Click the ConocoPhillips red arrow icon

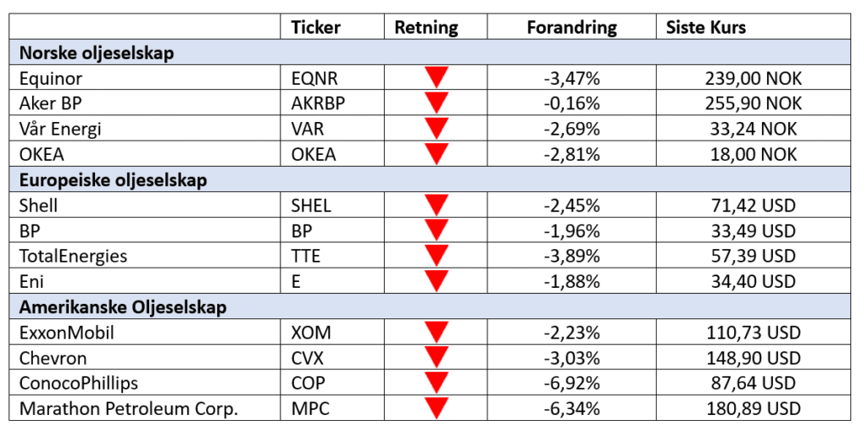pos(437,384)
